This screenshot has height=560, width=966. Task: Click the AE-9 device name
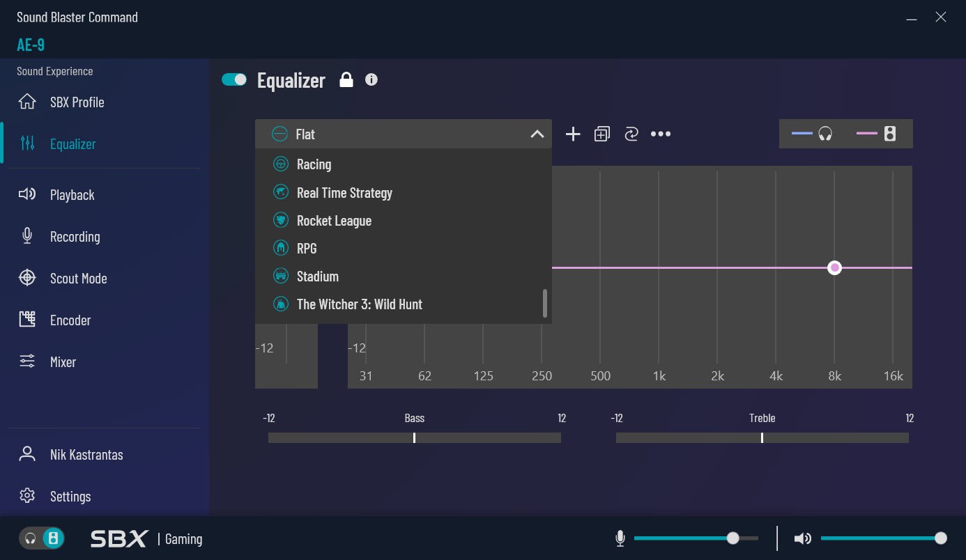tap(31, 45)
